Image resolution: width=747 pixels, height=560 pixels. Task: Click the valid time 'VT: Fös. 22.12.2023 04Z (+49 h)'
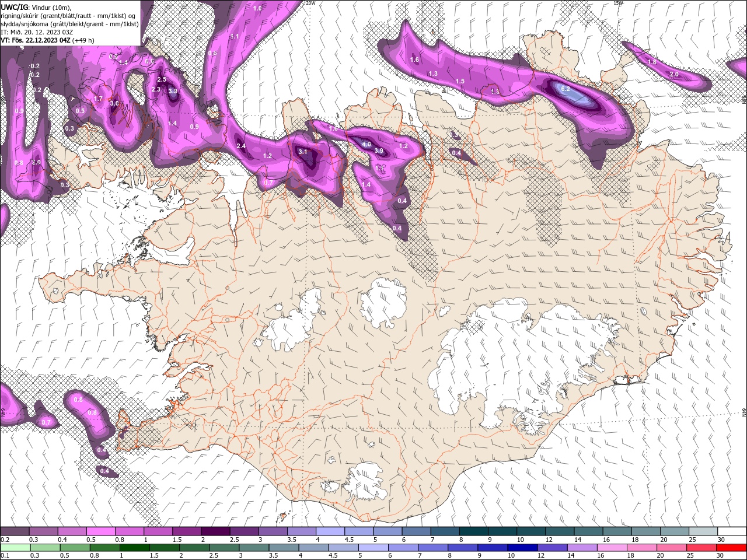[x=47, y=40]
